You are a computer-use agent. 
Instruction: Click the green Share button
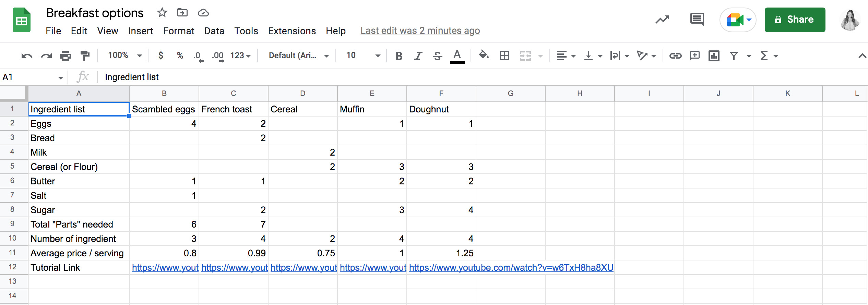[795, 20]
